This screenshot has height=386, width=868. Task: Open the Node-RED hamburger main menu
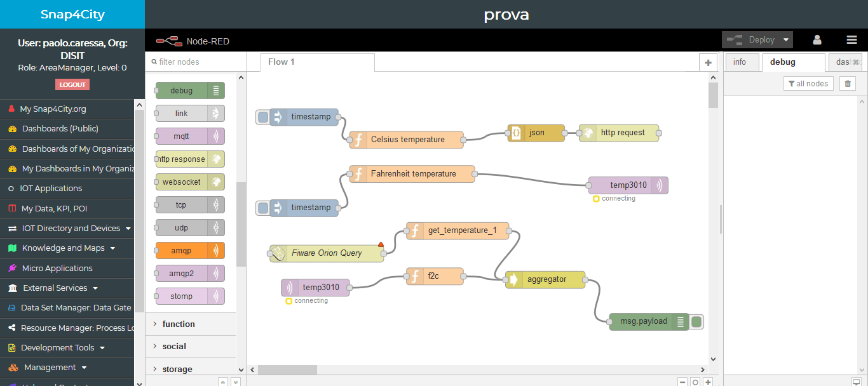851,40
